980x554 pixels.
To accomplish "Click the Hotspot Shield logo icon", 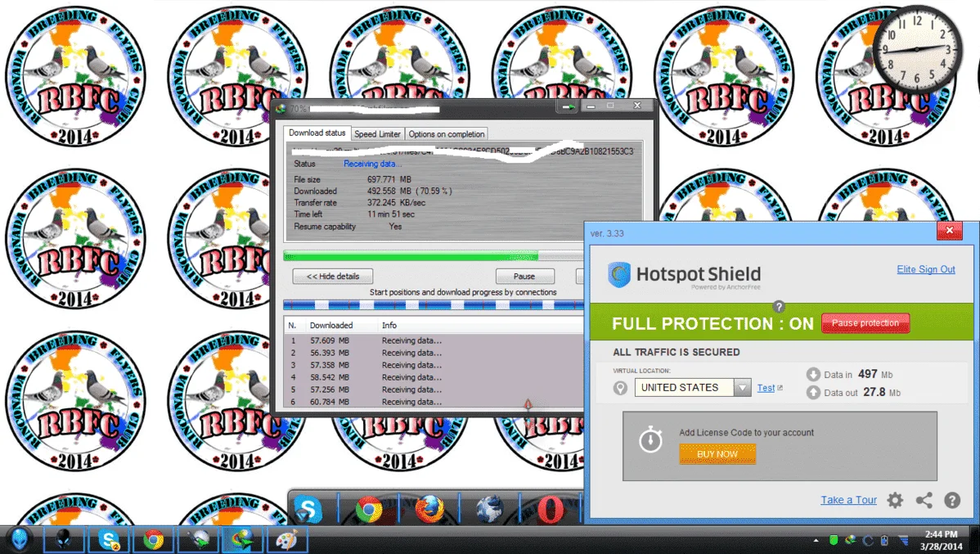I will click(619, 274).
